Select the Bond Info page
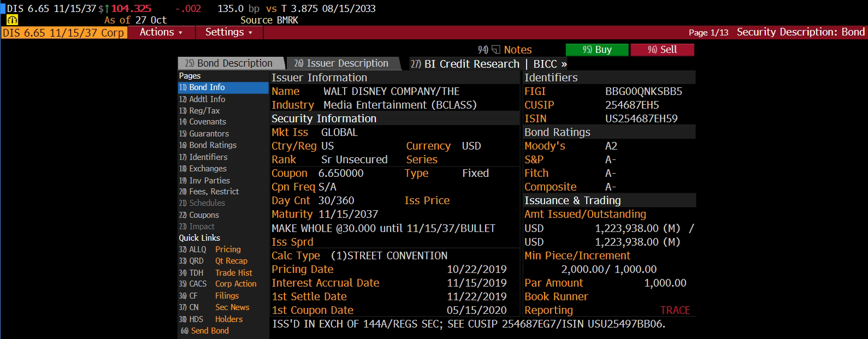The width and height of the screenshot is (868, 339). click(223, 87)
